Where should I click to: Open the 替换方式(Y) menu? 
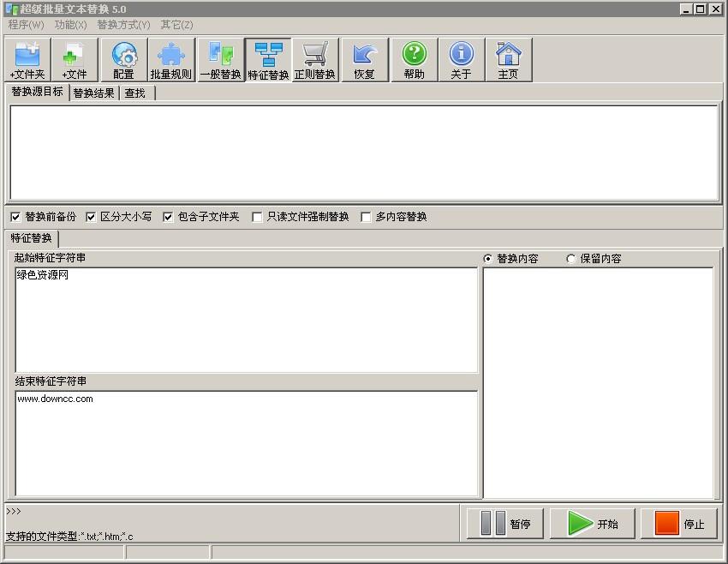123,25
